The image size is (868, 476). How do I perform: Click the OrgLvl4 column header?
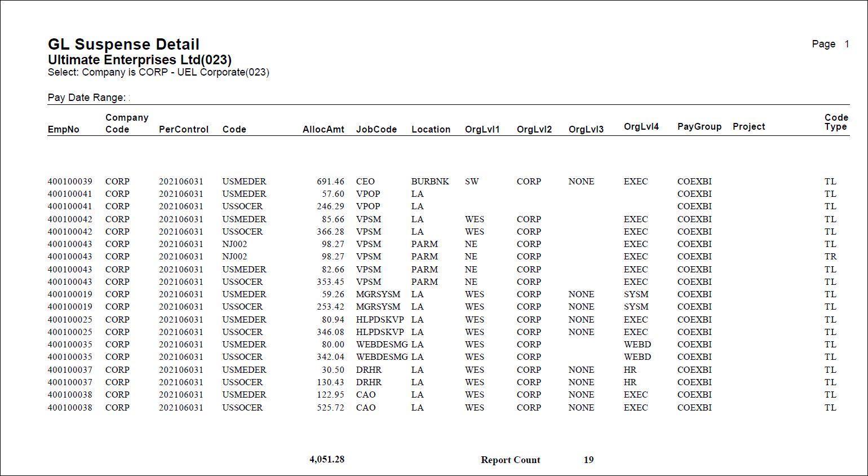pyautogui.click(x=641, y=126)
